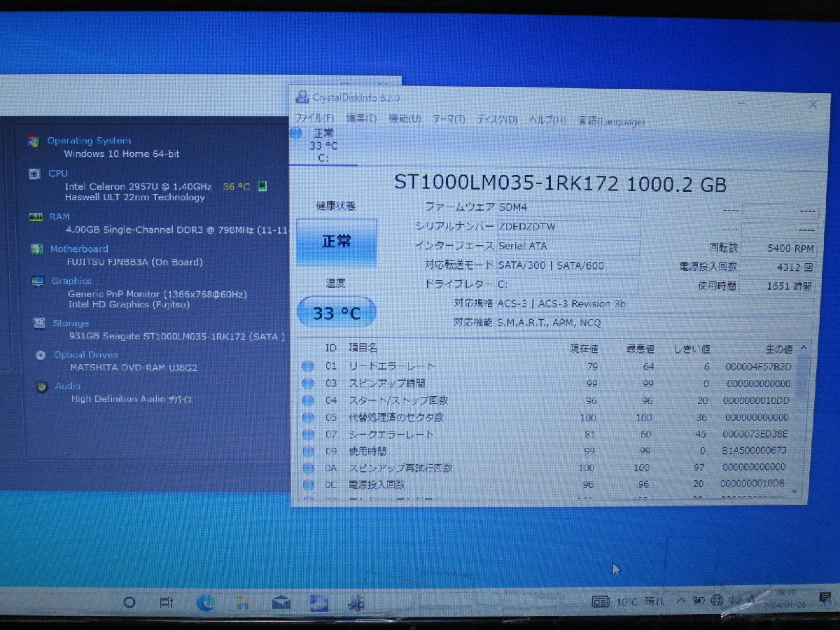This screenshot has height=630, width=840.
Task: Select the row text リードエラーレート
Action: (x=391, y=366)
